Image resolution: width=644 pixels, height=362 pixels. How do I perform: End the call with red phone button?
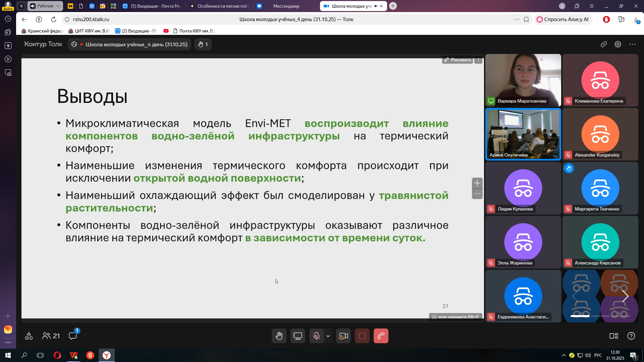point(381,336)
